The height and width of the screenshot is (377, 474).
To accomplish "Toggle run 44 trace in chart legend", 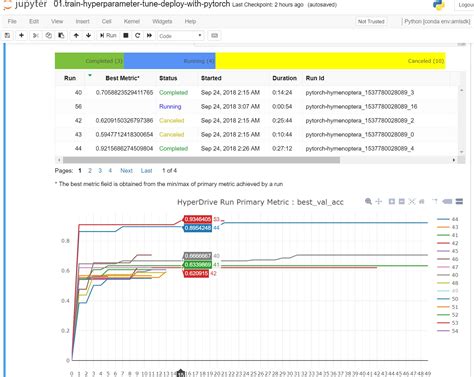I will click(448, 219).
